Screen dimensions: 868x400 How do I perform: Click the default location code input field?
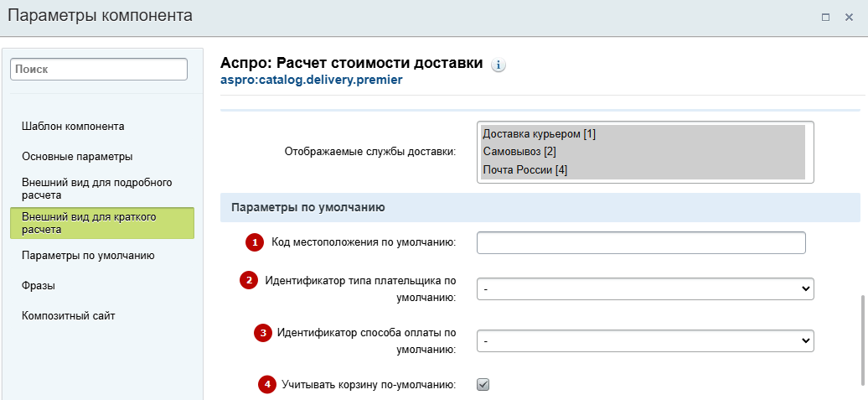click(641, 242)
